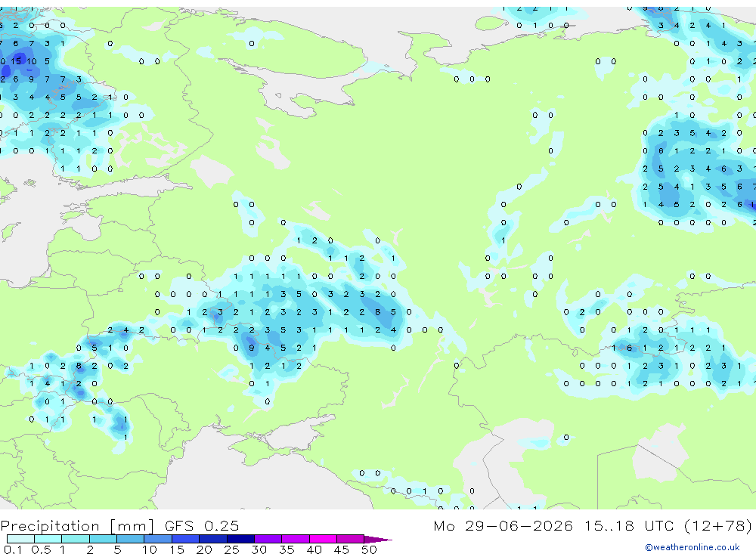The height and width of the screenshot is (554, 756).
Task: Click the "0.5" legend scale label
Action: [41, 549]
